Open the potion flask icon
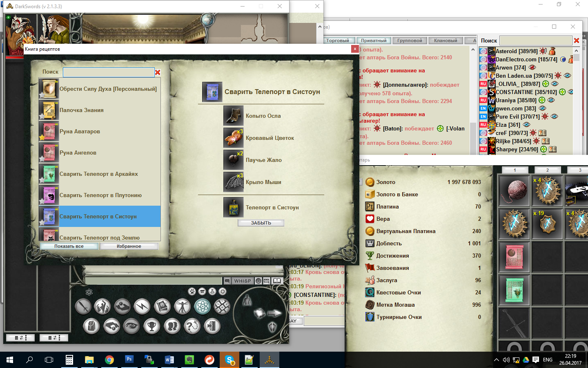The image size is (588, 368). point(212,292)
